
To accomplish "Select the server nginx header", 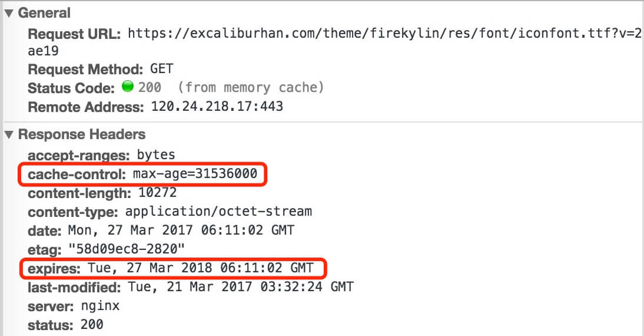I will (x=74, y=306).
